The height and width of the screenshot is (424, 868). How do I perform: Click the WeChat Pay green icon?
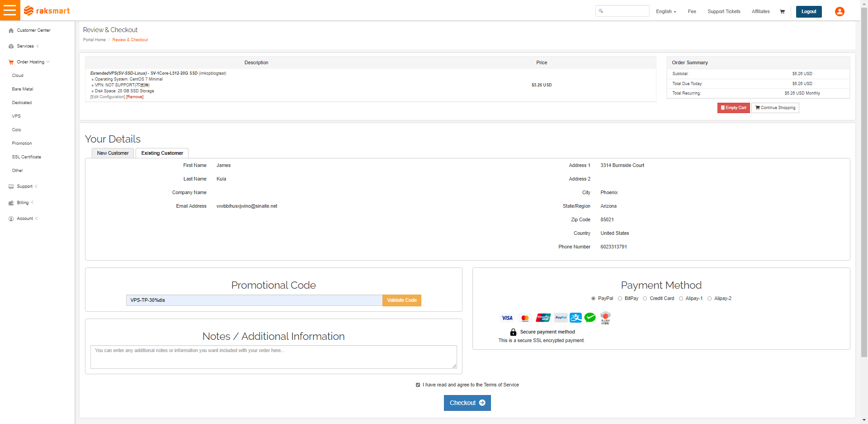tap(590, 318)
